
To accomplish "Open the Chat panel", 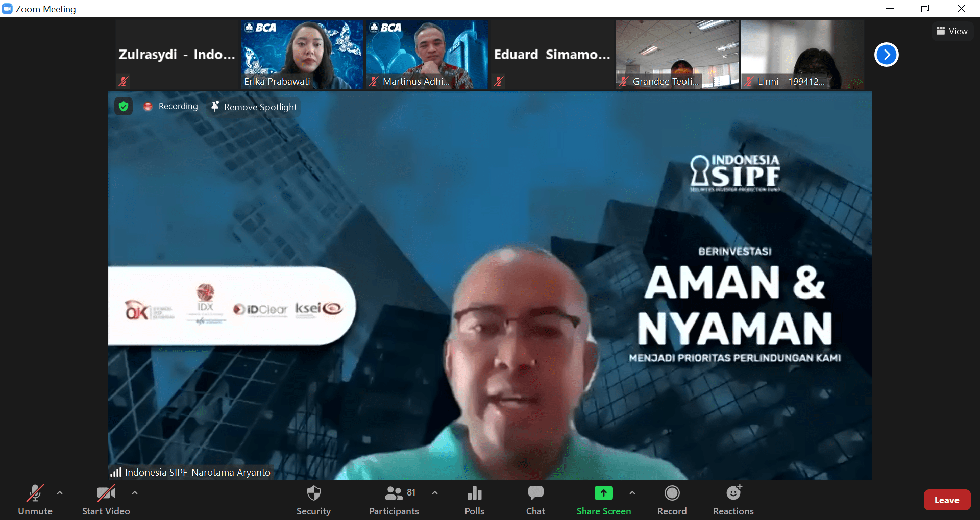I will [x=535, y=500].
